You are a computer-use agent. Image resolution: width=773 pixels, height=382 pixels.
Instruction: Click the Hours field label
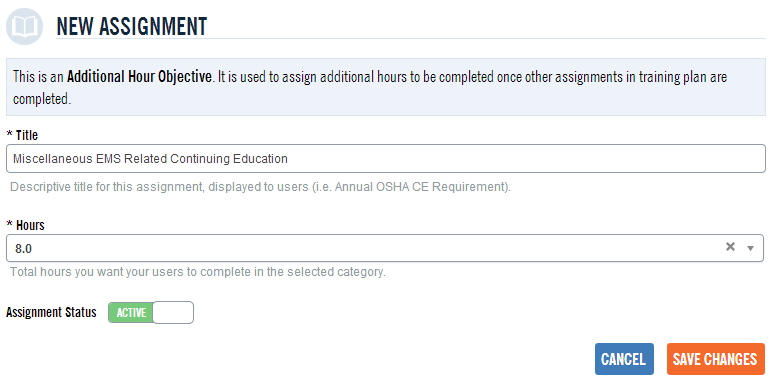pos(30,225)
